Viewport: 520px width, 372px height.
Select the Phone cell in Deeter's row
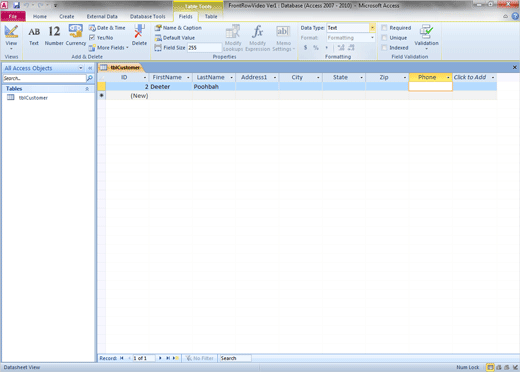[x=430, y=87]
